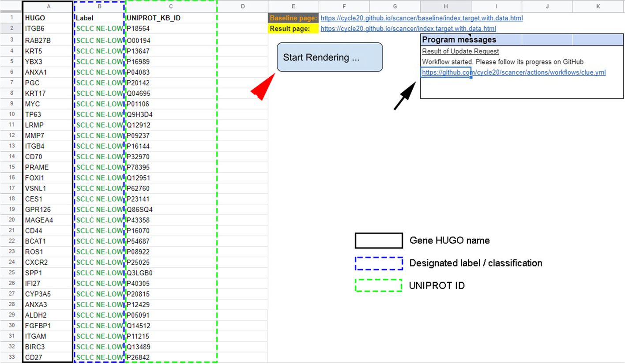Open the Baseline page URL link

tap(422, 19)
